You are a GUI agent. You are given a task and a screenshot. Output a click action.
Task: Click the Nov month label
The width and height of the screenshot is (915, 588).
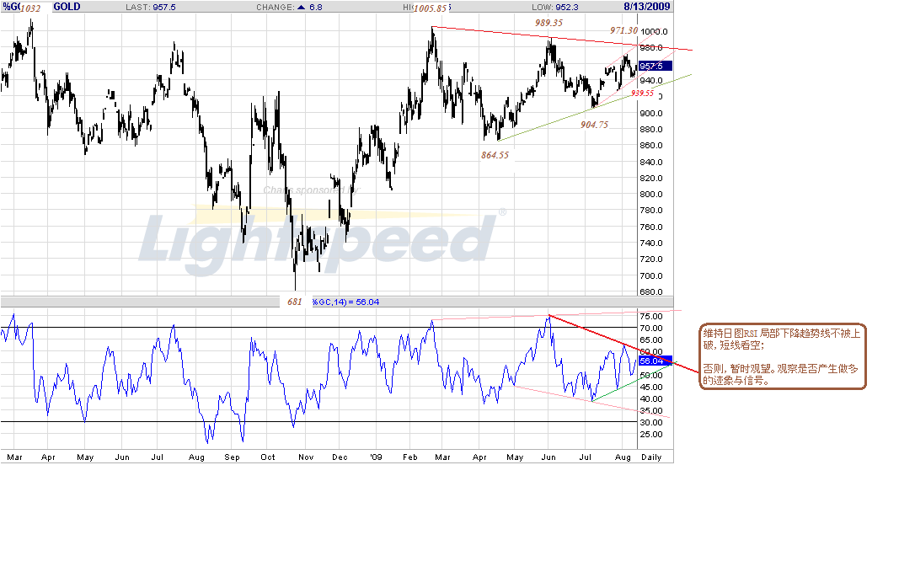point(306,457)
